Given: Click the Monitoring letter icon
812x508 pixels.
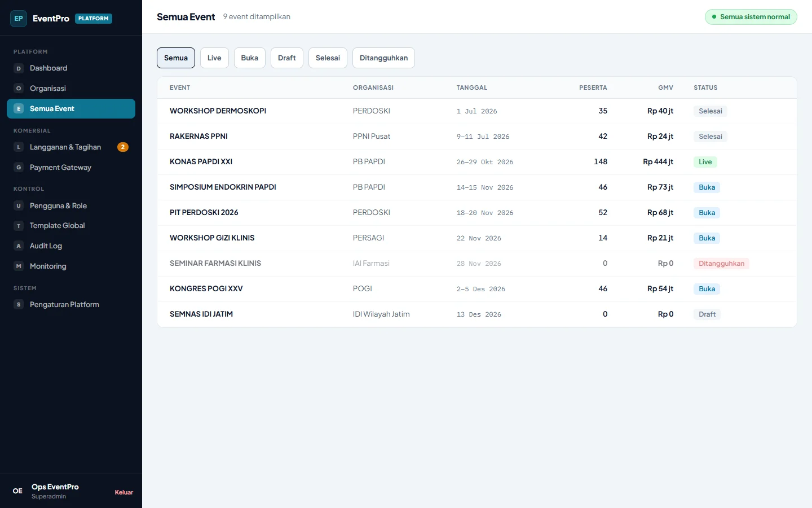Looking at the screenshot, I should tap(19, 266).
